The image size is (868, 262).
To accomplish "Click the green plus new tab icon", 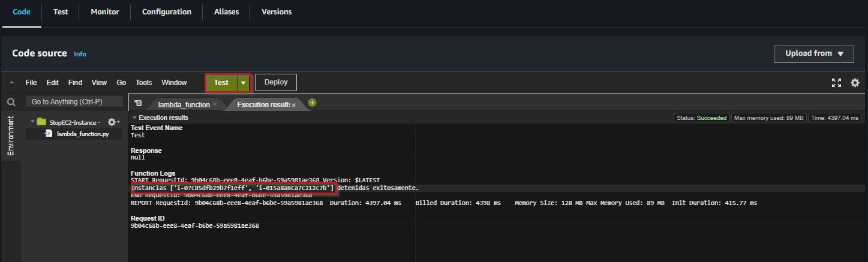I will click(x=312, y=103).
